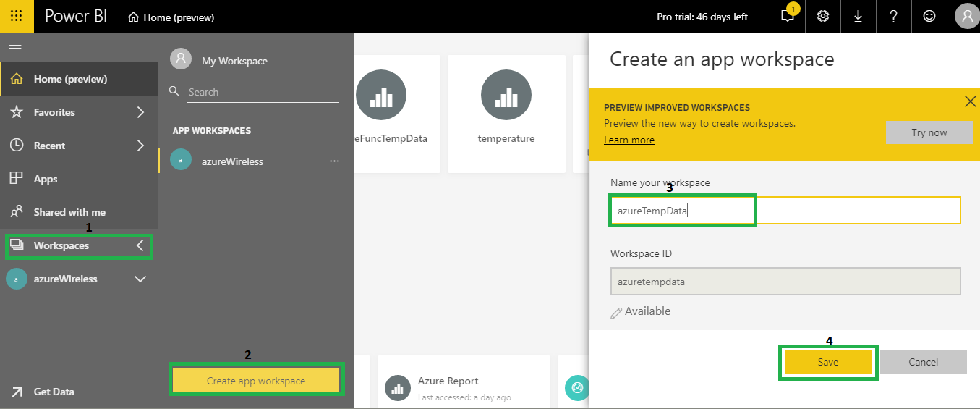980x409 pixels.
Task: Click the teal gauge dashboard icon
Action: tap(577, 387)
